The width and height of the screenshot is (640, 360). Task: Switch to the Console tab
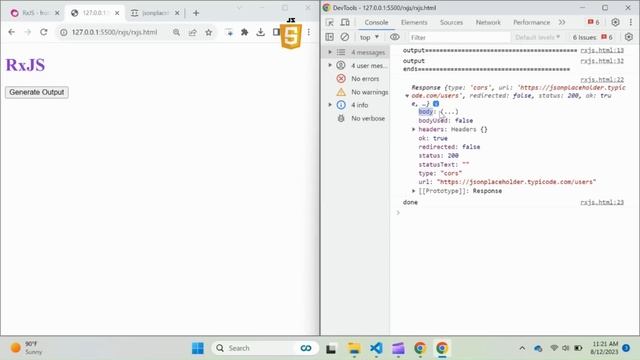click(376, 22)
